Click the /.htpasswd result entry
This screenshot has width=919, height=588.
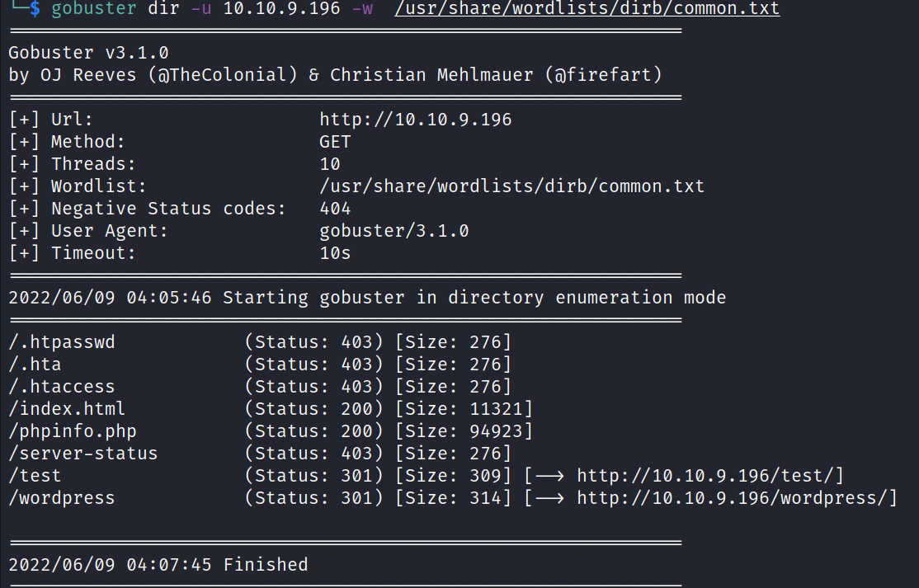click(62, 342)
